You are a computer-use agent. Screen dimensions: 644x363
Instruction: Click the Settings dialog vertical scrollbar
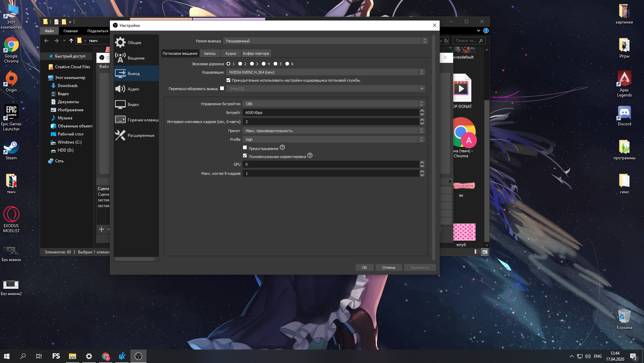[x=433, y=148]
